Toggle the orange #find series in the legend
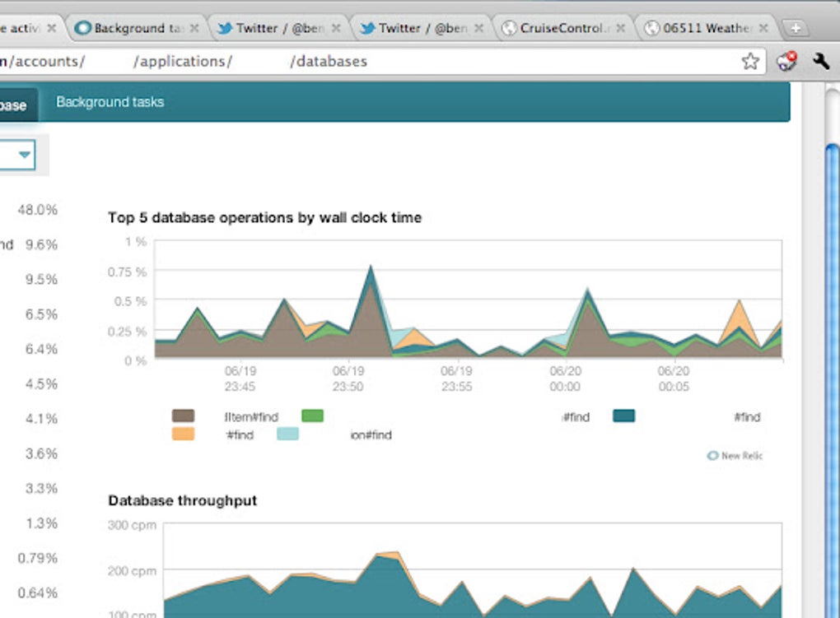 [x=182, y=434]
